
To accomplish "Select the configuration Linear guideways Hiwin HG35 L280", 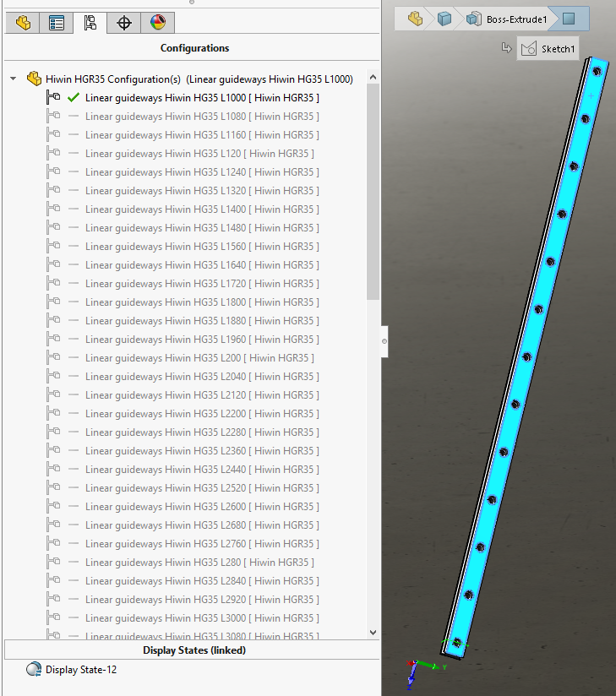I will [199, 563].
